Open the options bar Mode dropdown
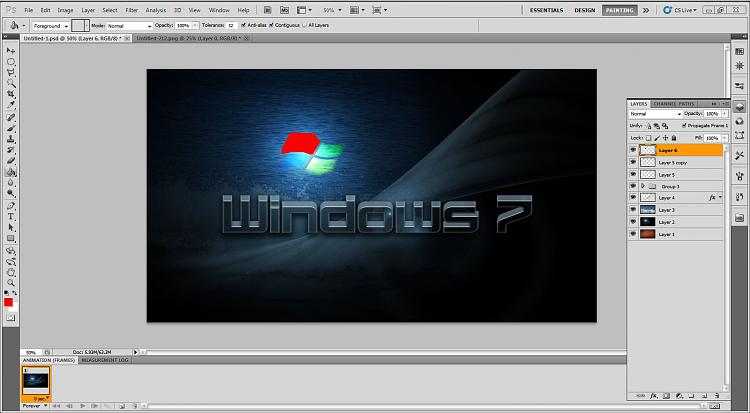750x413 pixels. point(129,26)
